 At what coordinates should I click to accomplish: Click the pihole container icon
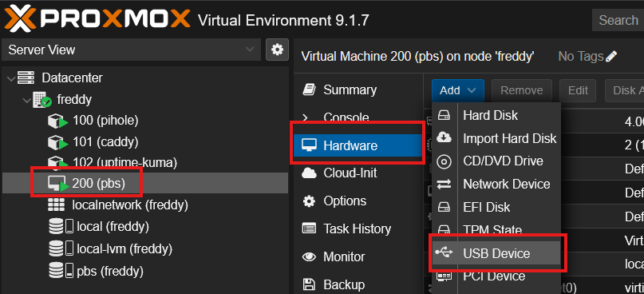tap(57, 121)
